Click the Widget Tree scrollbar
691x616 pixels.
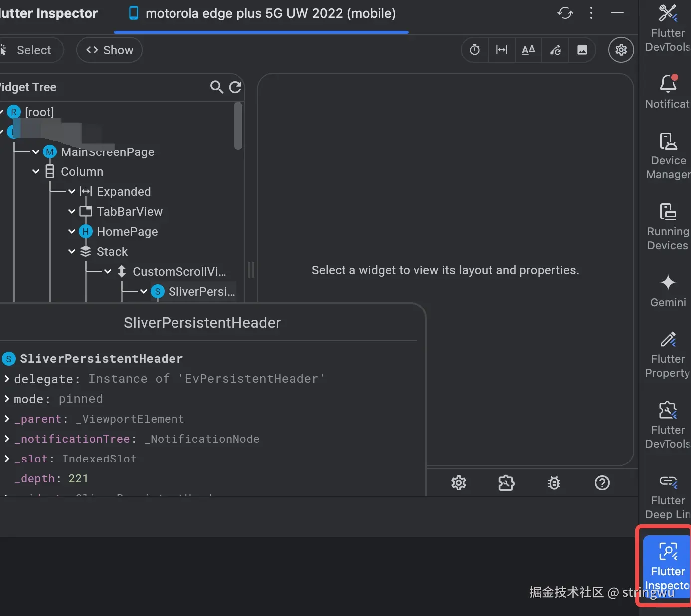click(x=239, y=126)
